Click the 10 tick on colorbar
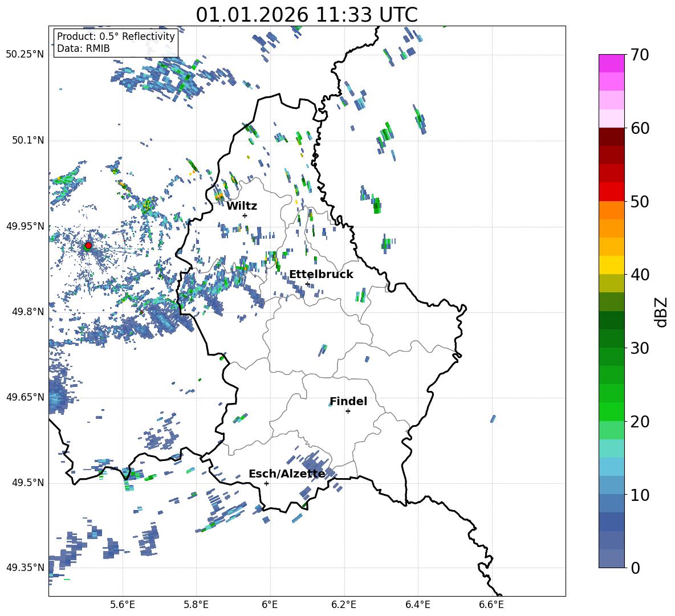 640,495
